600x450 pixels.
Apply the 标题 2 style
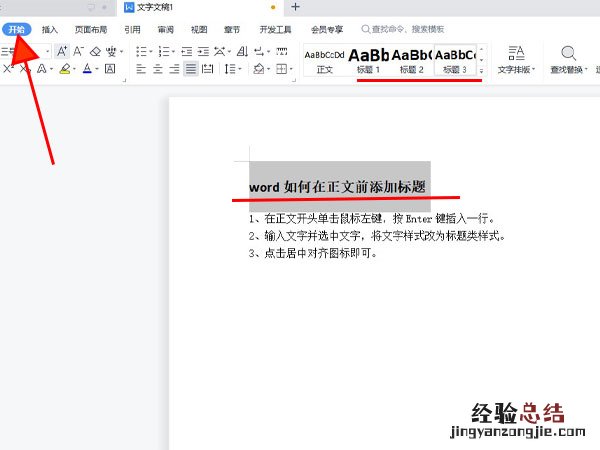[412, 60]
